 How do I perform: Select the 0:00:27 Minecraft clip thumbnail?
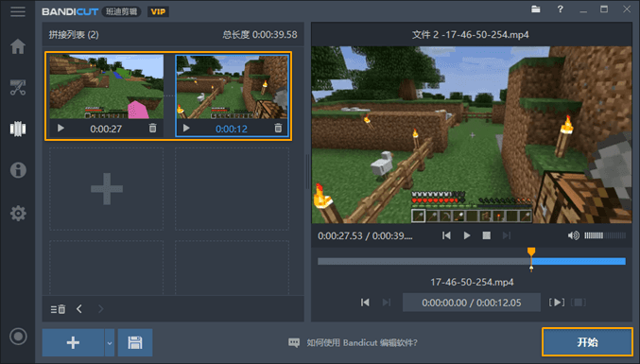pyautogui.click(x=106, y=87)
